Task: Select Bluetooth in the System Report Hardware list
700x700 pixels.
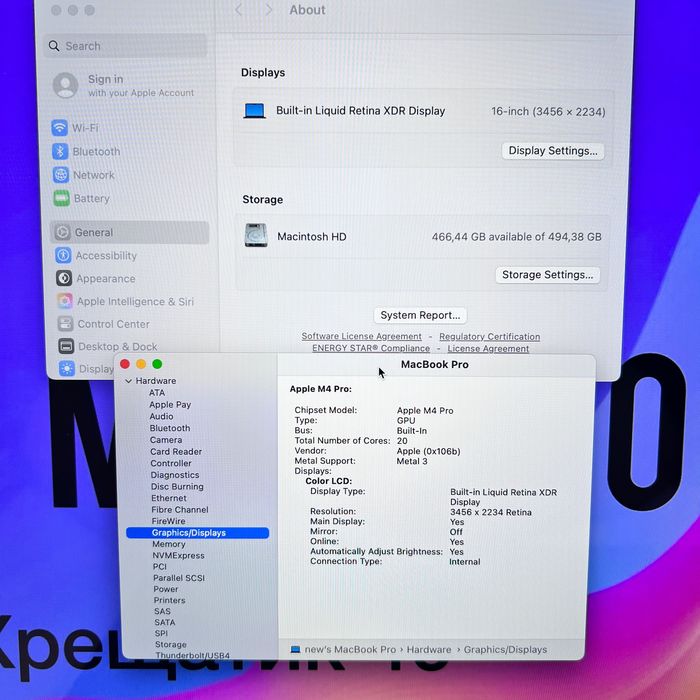Action: pyautogui.click(x=170, y=428)
